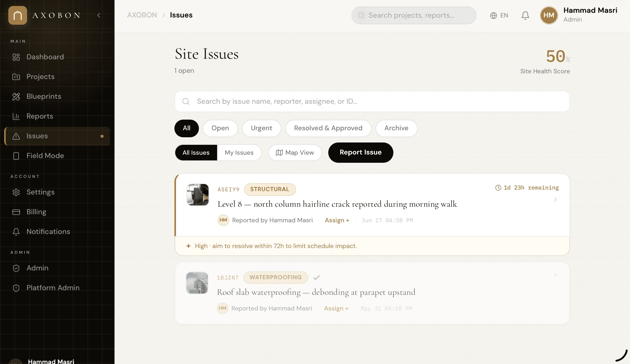Screen dimensions: 630x364
Task: Click the WATERPROOFING category tag
Action: [276, 277]
